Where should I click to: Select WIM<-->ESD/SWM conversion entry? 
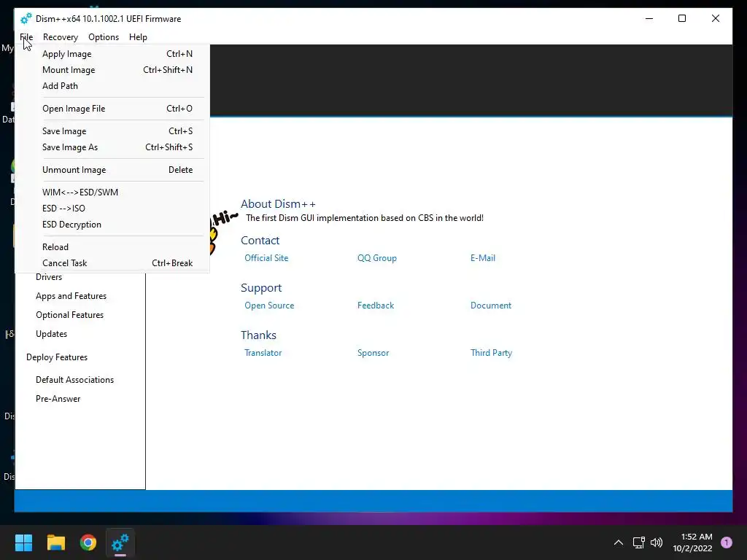click(112, 192)
